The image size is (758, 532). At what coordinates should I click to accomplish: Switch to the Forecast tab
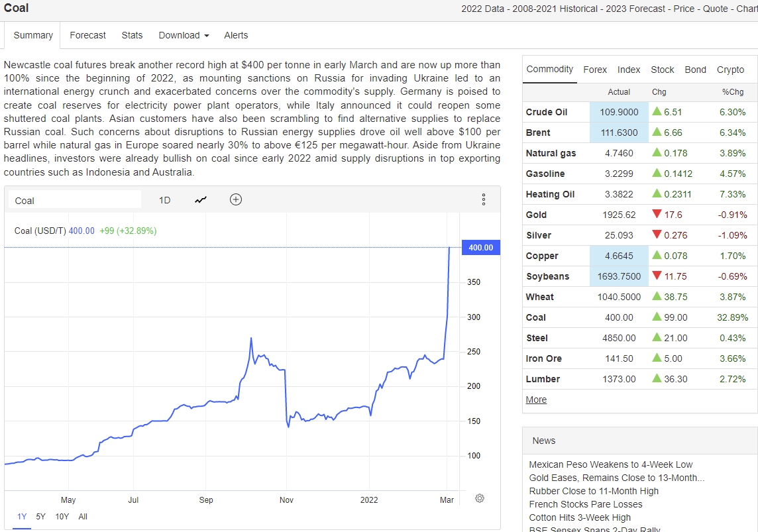(x=87, y=35)
